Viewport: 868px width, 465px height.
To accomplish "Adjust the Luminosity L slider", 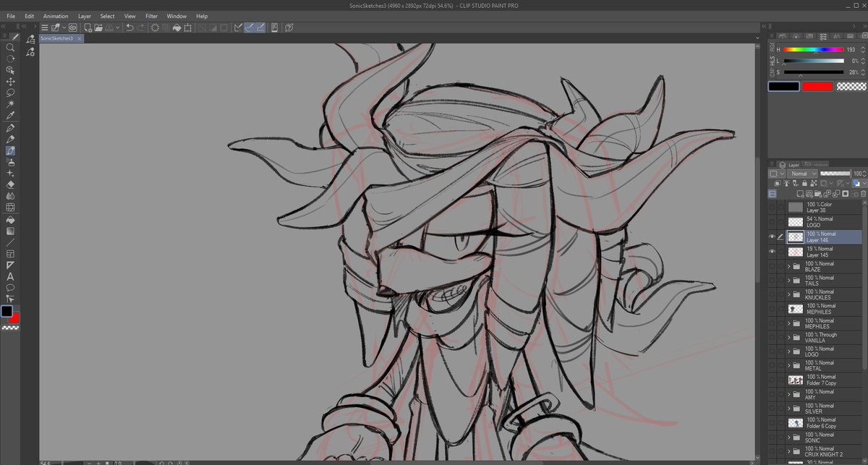I will (x=814, y=61).
